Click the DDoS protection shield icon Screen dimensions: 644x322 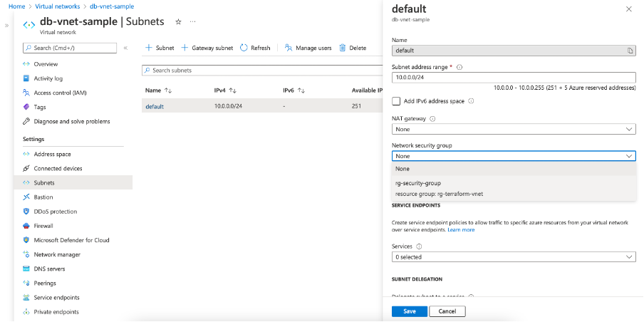coord(26,212)
